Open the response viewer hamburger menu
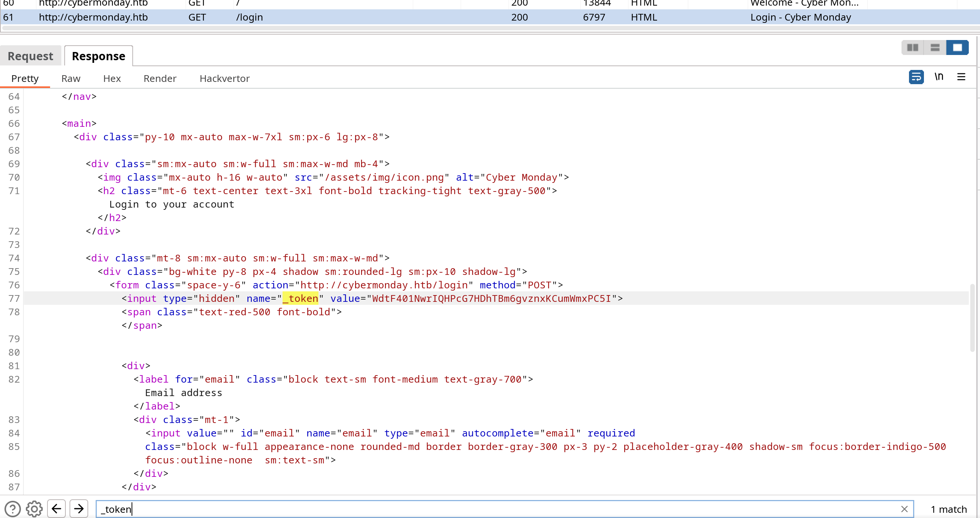The height and width of the screenshot is (518, 980). coord(961,77)
